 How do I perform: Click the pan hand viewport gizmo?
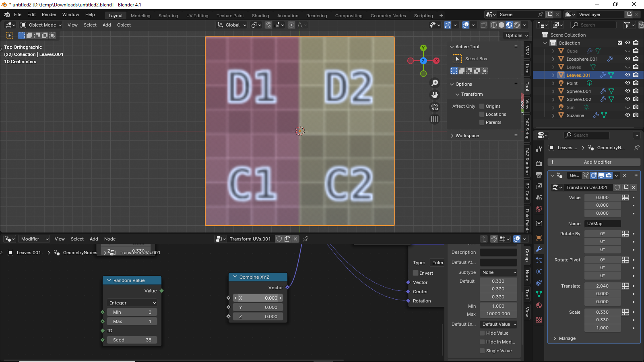point(435,95)
